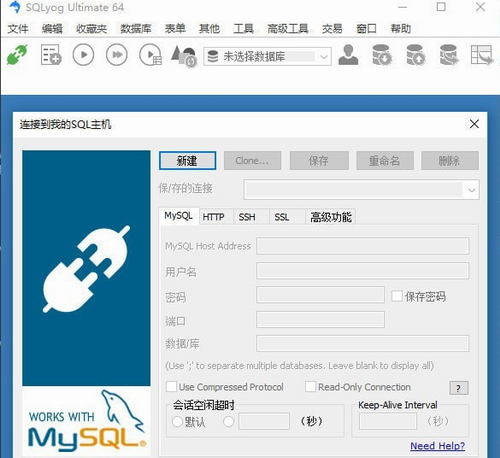Click the schema designer table icon

pyautogui.click(x=482, y=55)
